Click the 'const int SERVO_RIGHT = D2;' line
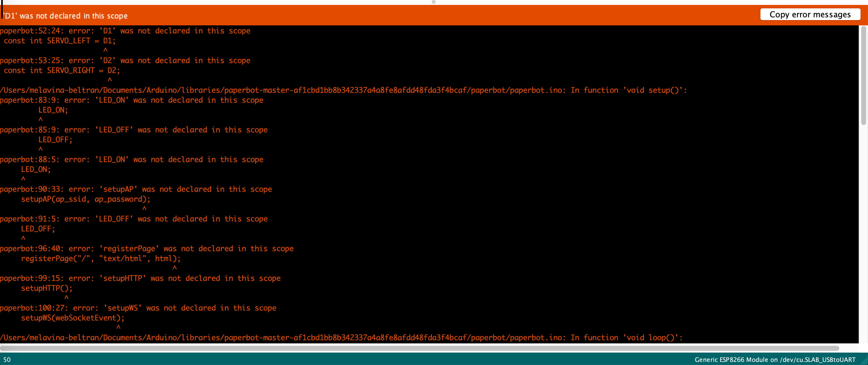 62,71
